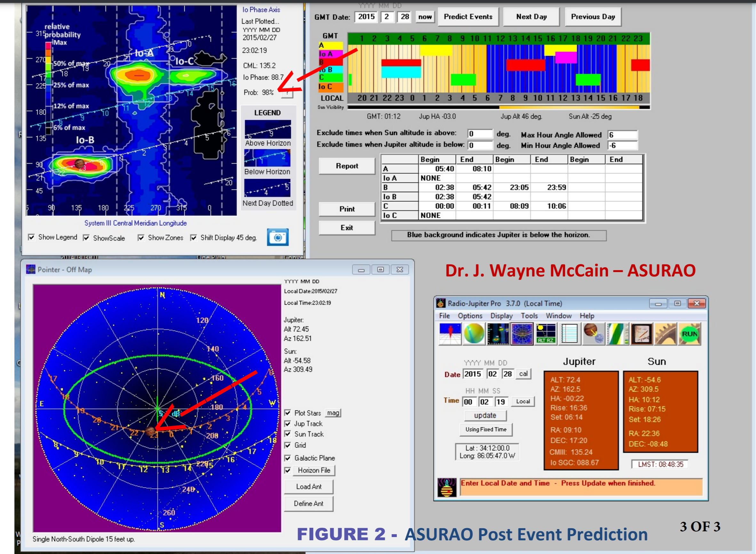
Task: Click the green RUN toolbar icon
Action: click(x=689, y=334)
